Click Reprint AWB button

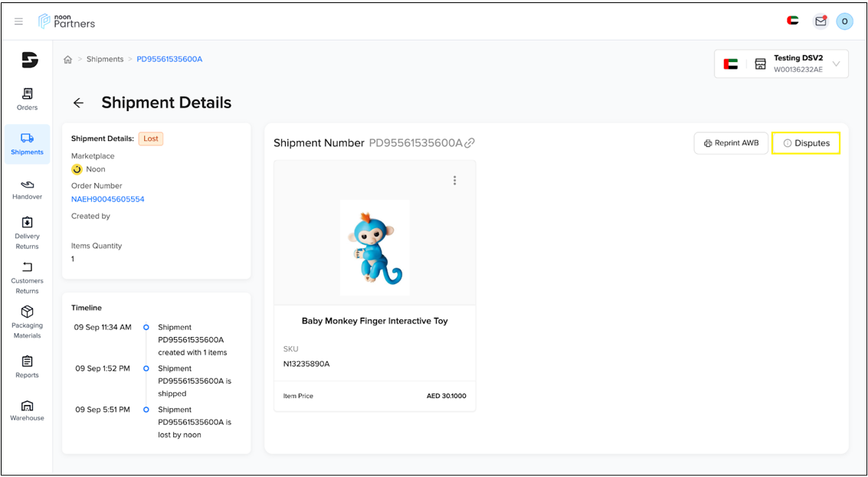coord(729,143)
